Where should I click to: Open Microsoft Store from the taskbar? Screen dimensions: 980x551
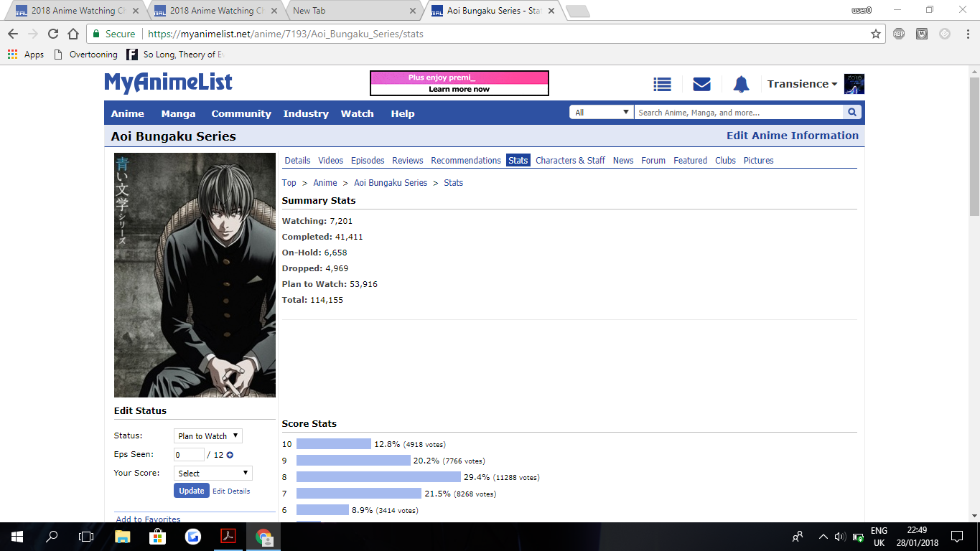(x=158, y=536)
